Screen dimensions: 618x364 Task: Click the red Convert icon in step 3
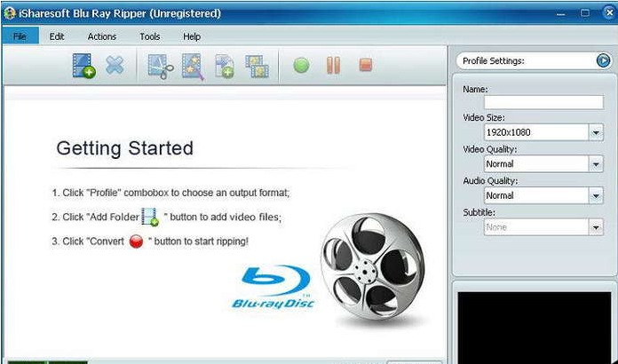(x=136, y=241)
